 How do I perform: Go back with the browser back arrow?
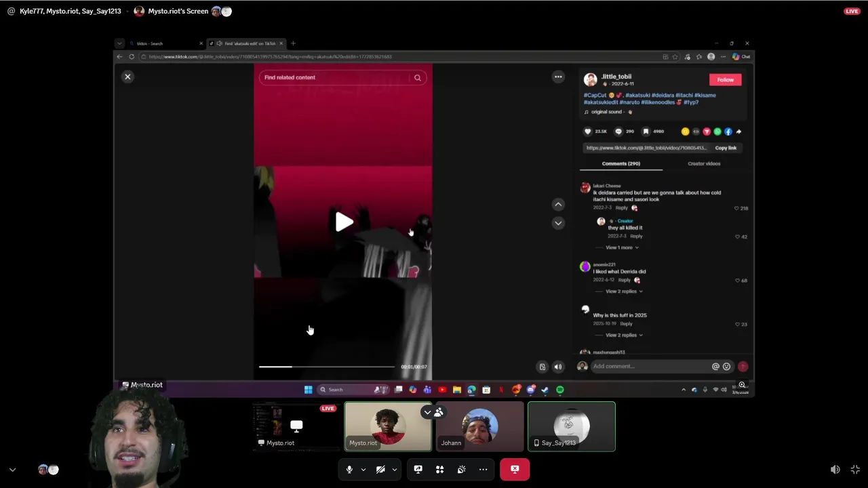coord(120,56)
